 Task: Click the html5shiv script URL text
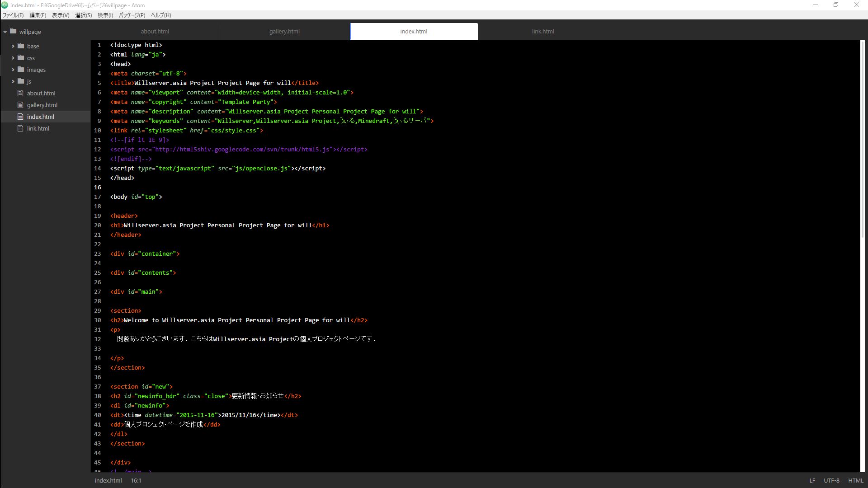point(242,149)
